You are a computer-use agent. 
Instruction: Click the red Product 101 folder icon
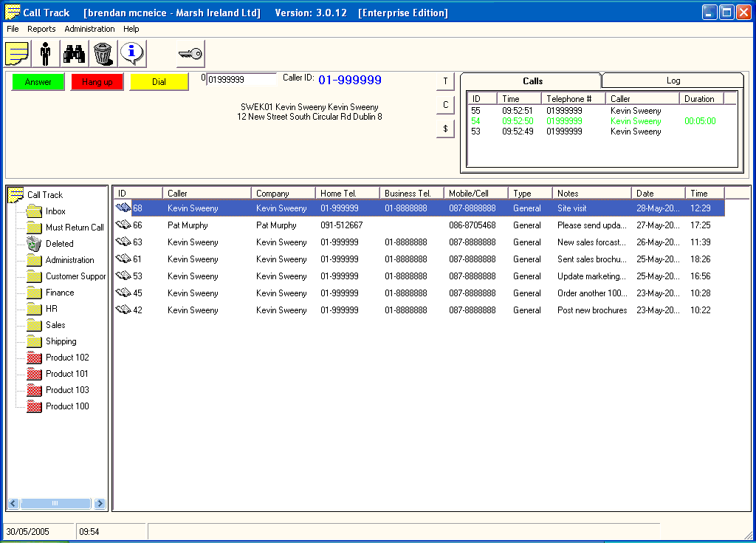[34, 374]
